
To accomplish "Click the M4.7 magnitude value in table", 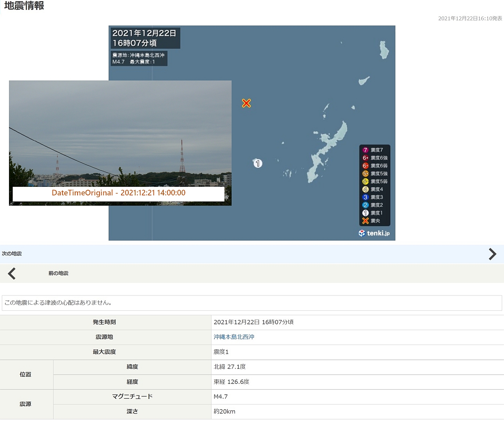I will (221, 397).
